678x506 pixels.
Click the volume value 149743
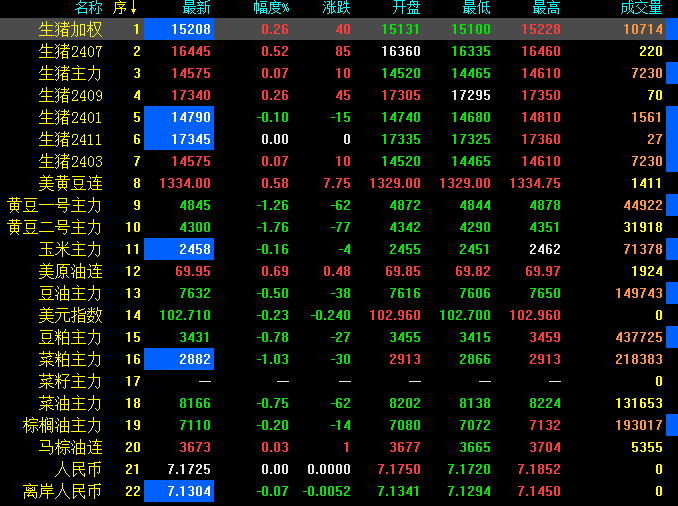pyautogui.click(x=639, y=293)
